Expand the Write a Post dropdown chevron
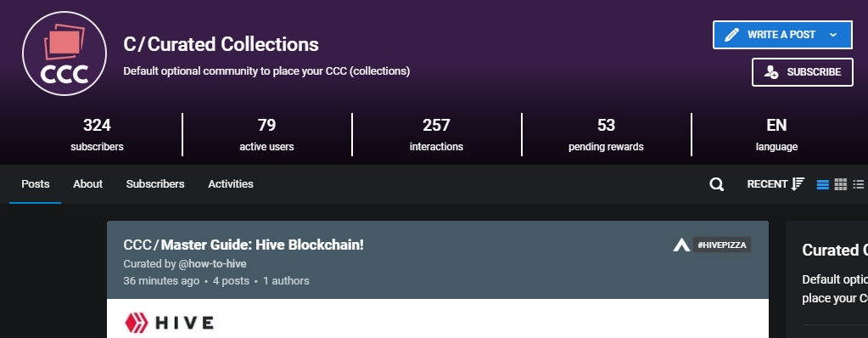Screen dimensions: 868x338 [833, 35]
